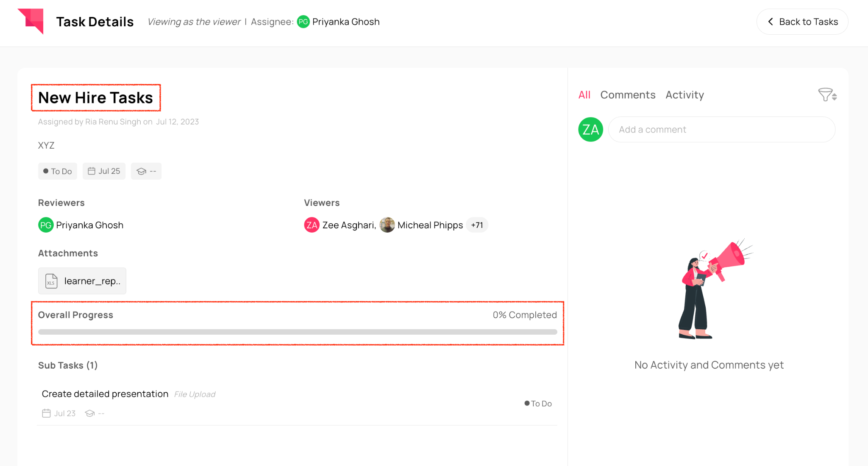Click the Overall Progress bar

click(x=297, y=332)
